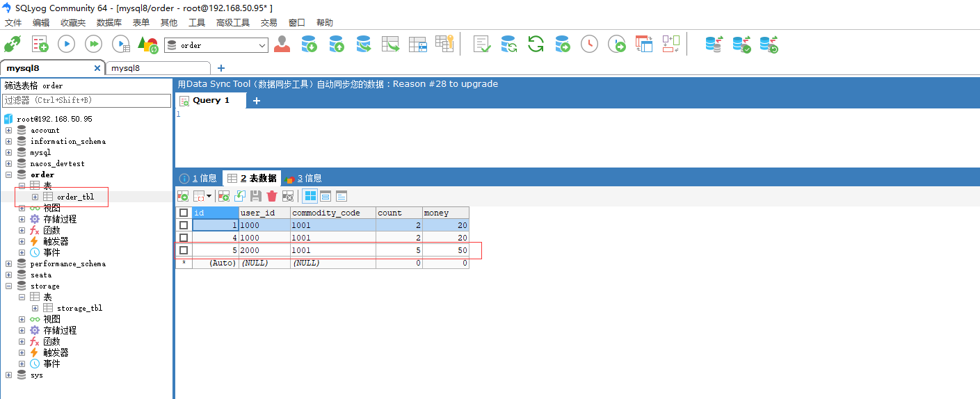Select the storage_tbl table in tree
Screen dimensions: 980x399
(x=79, y=308)
